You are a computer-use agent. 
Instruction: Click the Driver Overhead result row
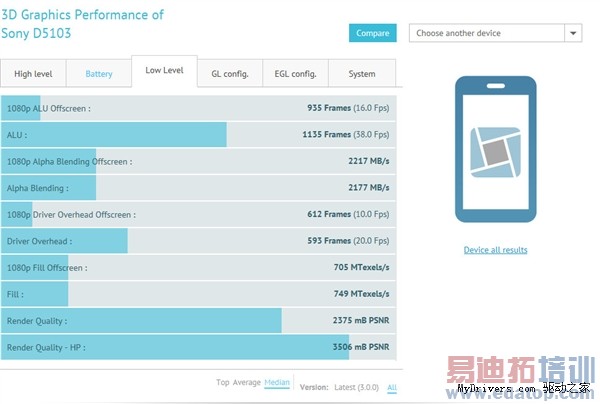[199, 241]
